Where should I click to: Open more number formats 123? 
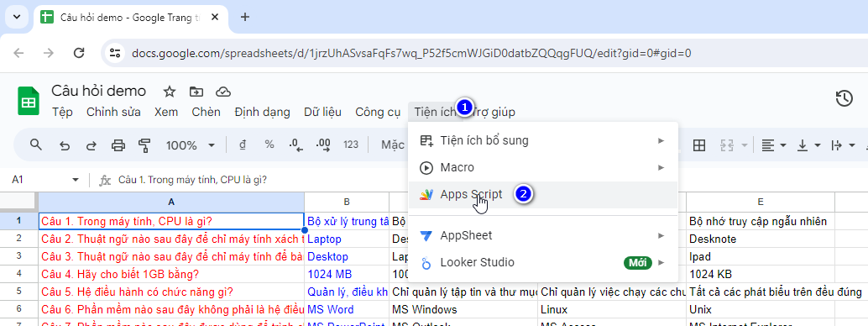[x=351, y=145]
